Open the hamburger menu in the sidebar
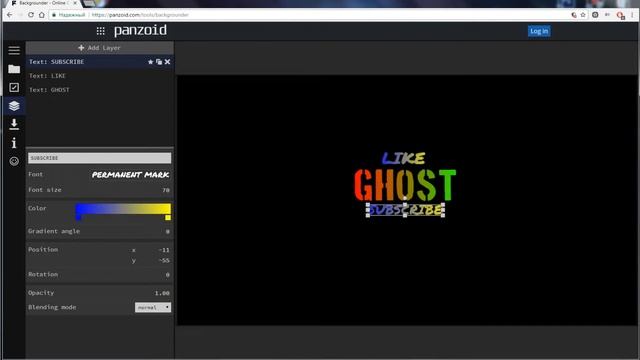Screen dimensions: 640x360 coord(14,50)
